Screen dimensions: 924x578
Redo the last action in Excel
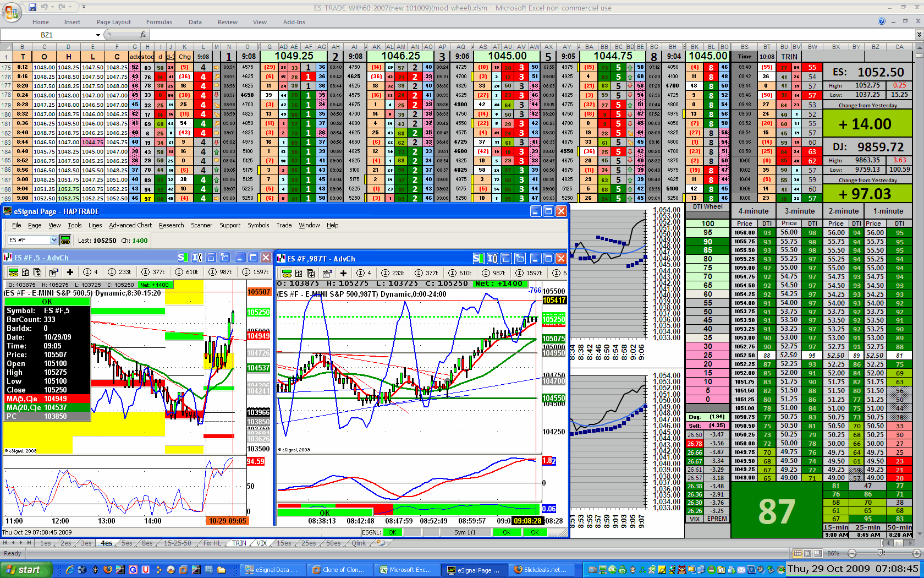click(x=62, y=7)
